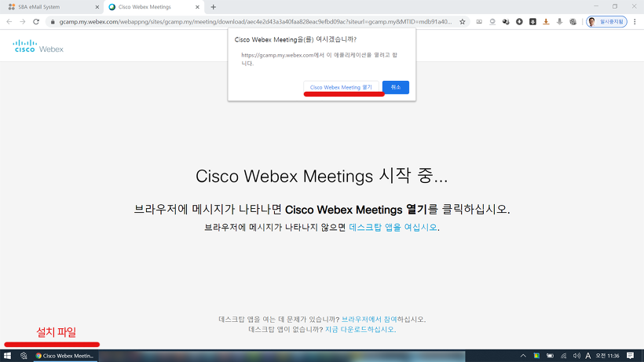This screenshot has height=362, width=644.
Task: Click the rightmost gray round extension icon
Action: (573, 22)
